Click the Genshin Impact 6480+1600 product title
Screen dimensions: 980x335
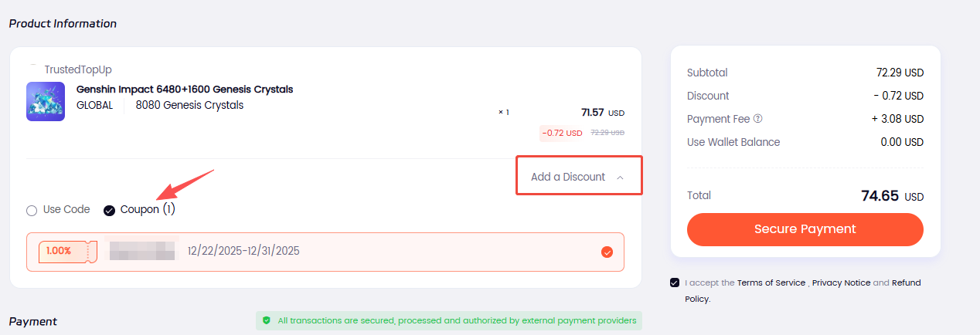(x=185, y=90)
